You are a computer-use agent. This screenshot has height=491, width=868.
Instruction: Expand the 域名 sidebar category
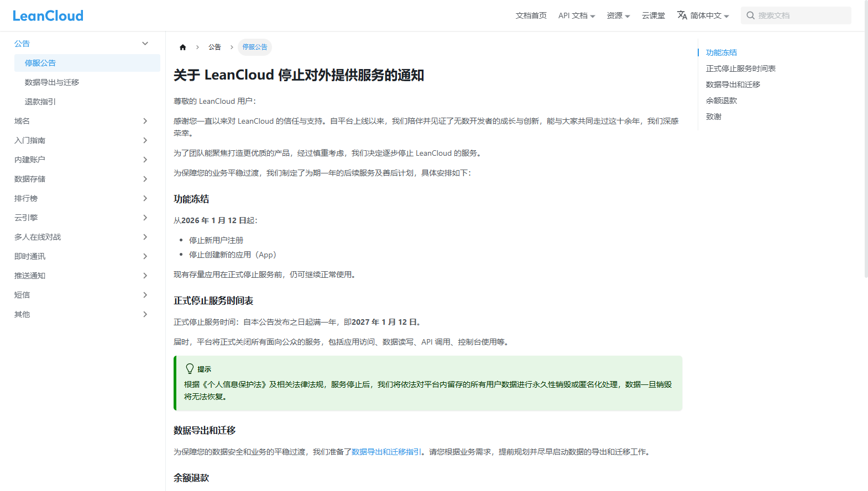pos(145,121)
